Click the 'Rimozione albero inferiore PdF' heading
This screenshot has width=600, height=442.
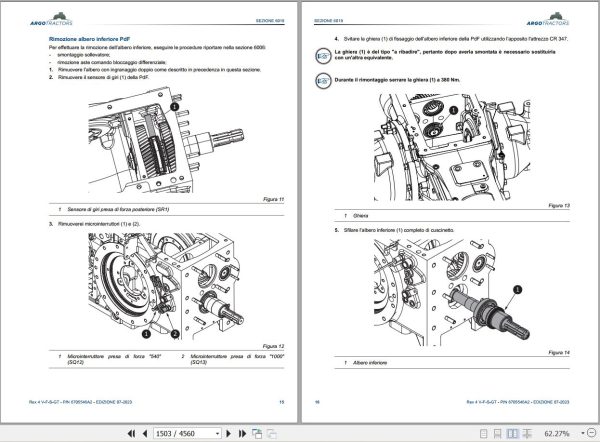(90, 39)
